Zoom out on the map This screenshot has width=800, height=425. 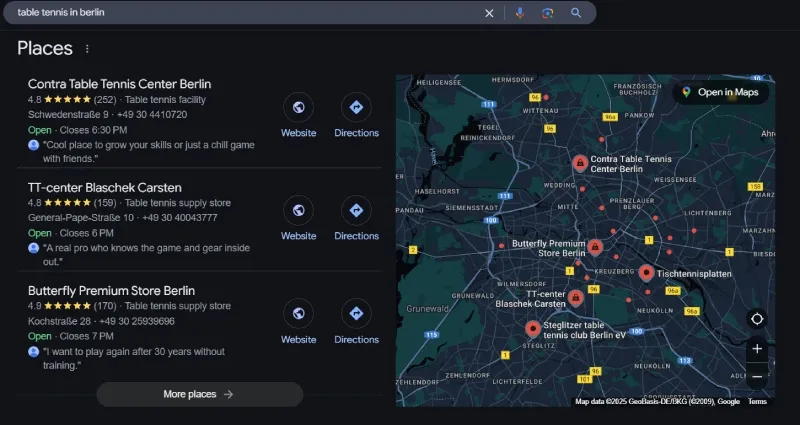757,376
